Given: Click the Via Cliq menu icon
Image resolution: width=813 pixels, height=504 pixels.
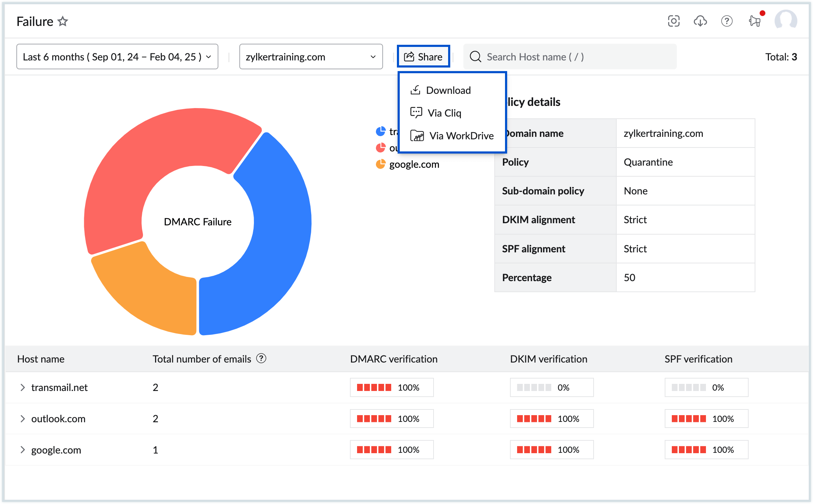Looking at the screenshot, I should point(416,113).
